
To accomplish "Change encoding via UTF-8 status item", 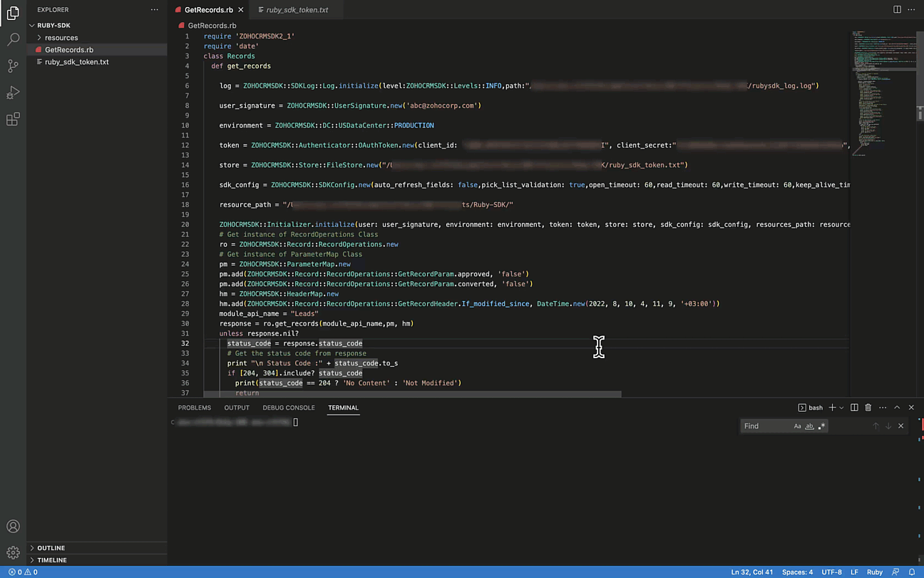I will coord(831,572).
